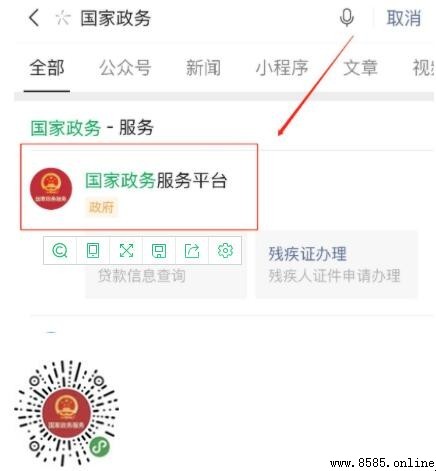The image size is (436, 471).
Task: Click the mini program QR code image
Action: (x=66, y=413)
